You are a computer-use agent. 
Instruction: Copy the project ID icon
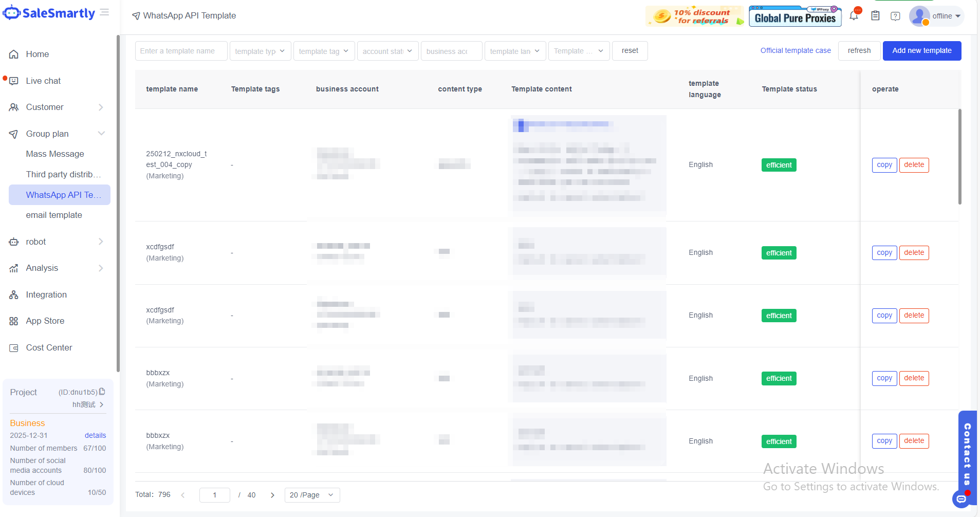click(102, 392)
